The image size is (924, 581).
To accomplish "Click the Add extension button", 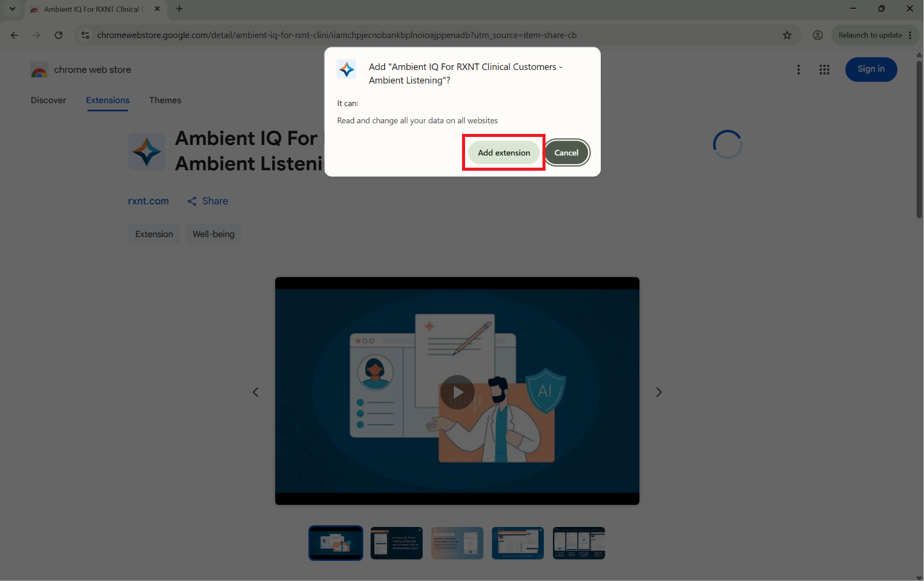I will click(504, 153).
